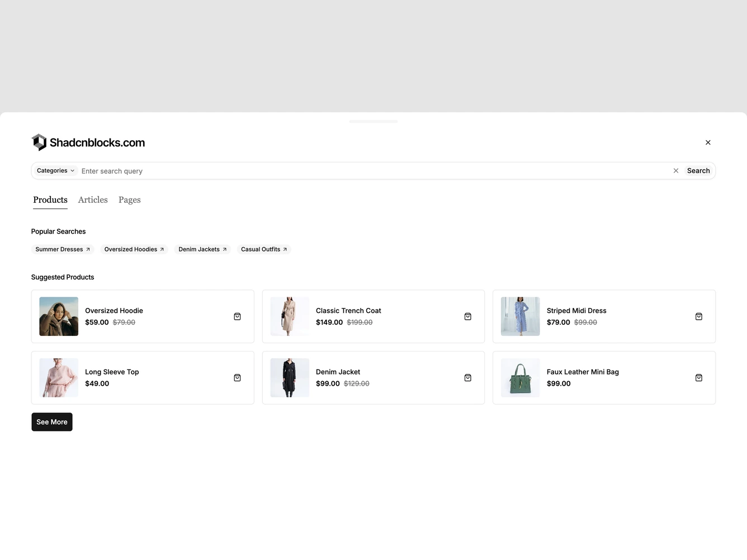Click the $149.00 trench coat price
The image size is (747, 560).
pyautogui.click(x=329, y=322)
